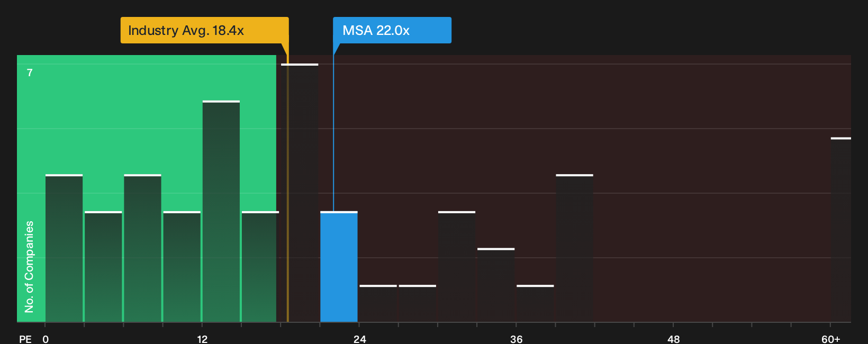Click the bar between PE 30 and 33

(457, 267)
